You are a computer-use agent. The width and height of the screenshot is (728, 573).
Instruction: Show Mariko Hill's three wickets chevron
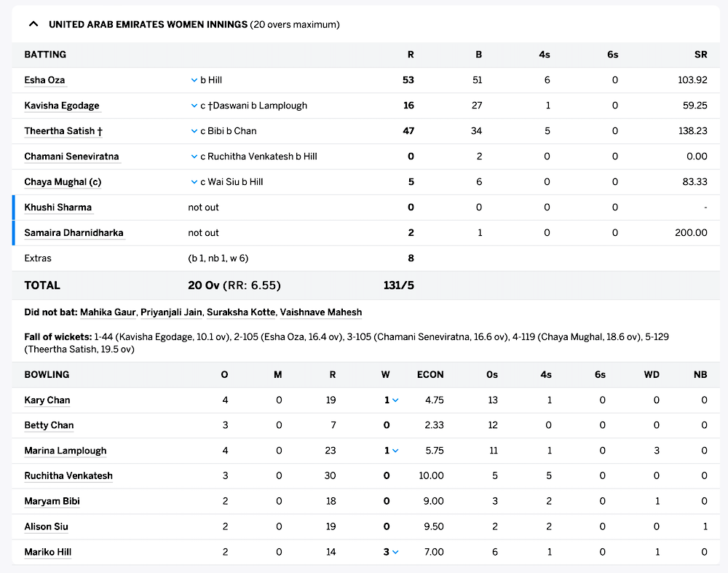(395, 552)
